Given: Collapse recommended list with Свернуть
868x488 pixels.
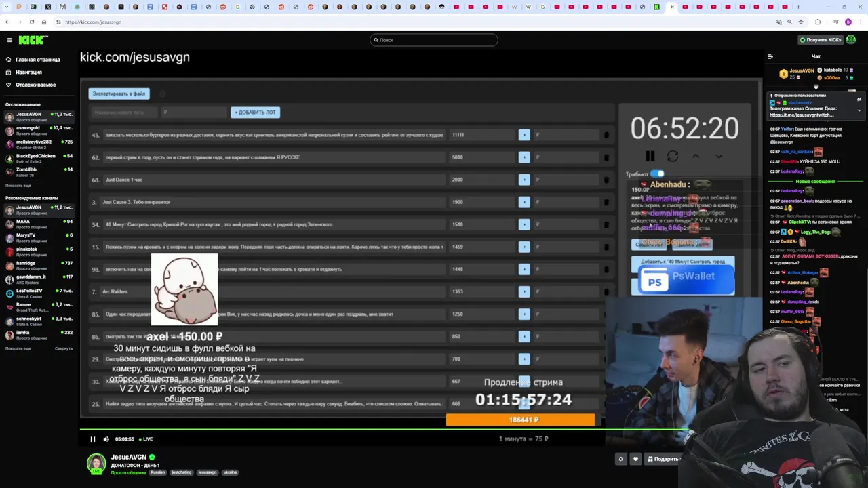Looking at the screenshot, I should pyautogui.click(x=64, y=348).
